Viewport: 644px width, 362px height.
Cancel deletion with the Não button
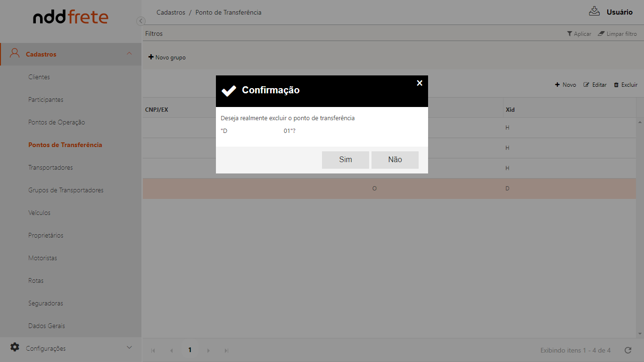tap(395, 160)
